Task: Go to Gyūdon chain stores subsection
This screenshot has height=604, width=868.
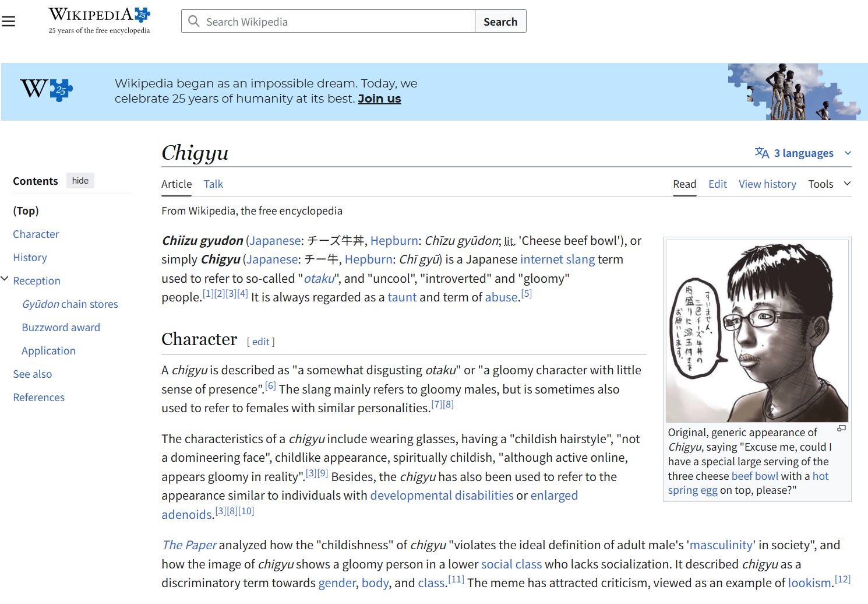Action: 70,304
